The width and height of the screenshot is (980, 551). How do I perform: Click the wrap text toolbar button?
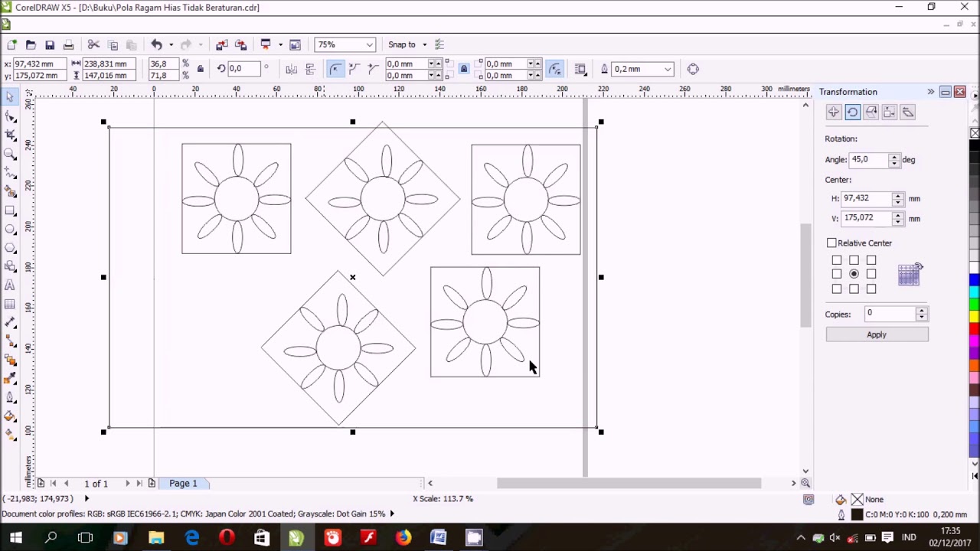click(x=580, y=69)
